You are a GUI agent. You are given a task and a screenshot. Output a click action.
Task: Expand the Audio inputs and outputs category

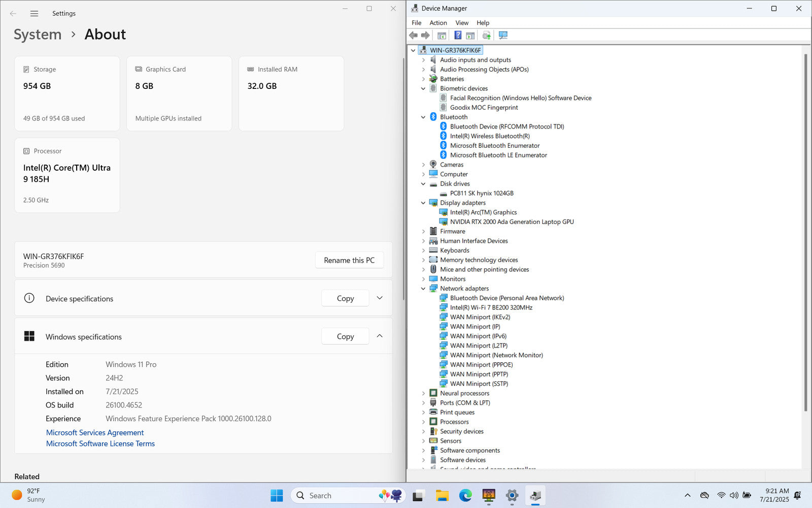click(423, 60)
